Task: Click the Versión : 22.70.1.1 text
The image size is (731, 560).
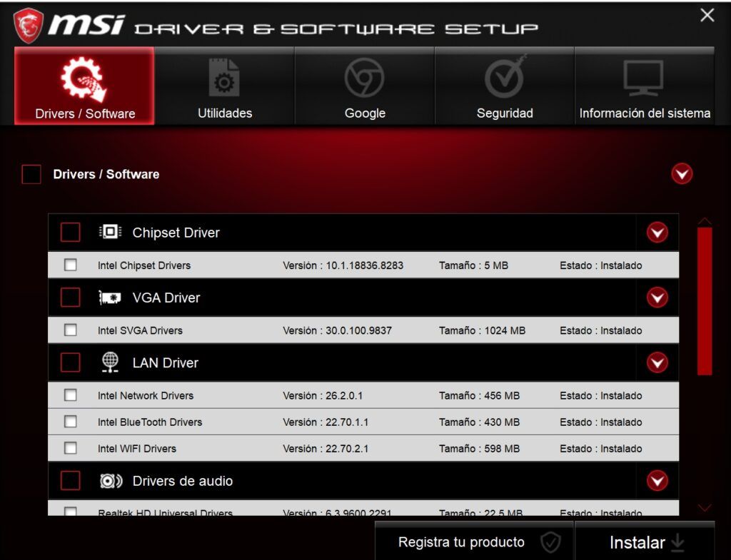Action: tap(326, 422)
